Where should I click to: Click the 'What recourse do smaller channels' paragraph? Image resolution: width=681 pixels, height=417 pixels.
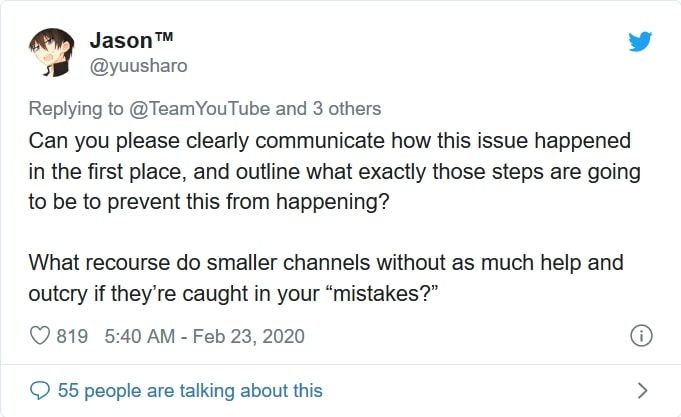[326, 278]
